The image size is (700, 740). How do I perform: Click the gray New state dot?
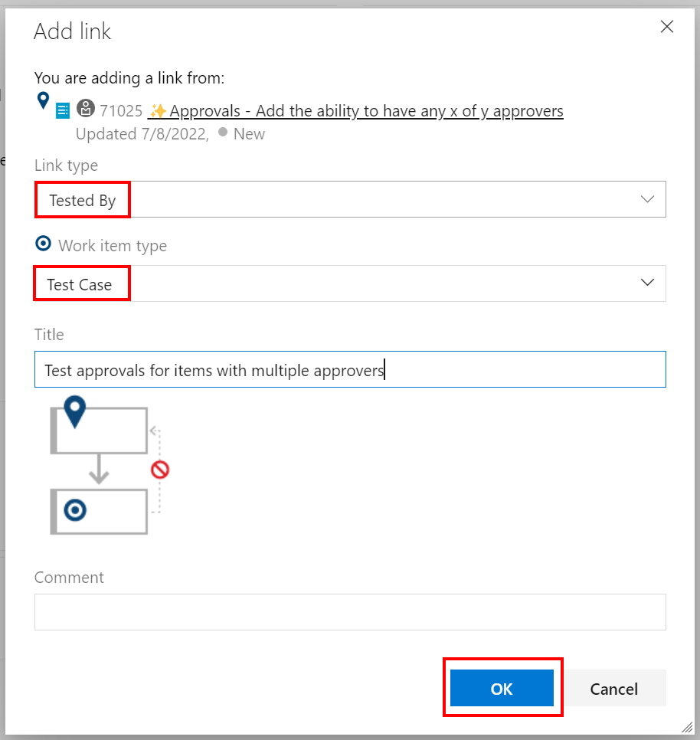pos(222,133)
